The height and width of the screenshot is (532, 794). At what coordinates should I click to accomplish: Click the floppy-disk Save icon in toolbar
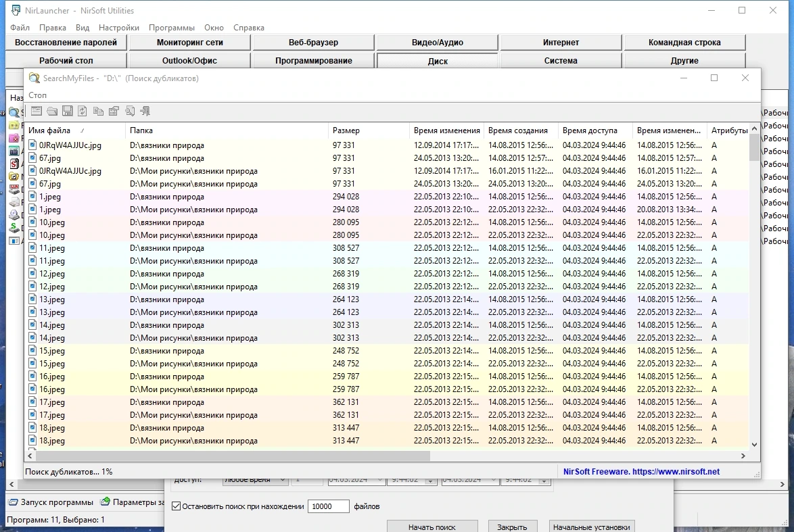point(68,111)
